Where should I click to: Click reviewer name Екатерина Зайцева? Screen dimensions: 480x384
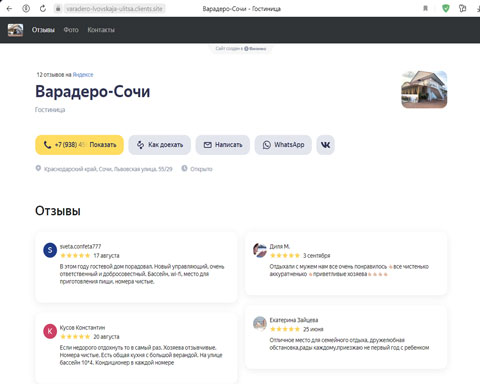pos(294,320)
